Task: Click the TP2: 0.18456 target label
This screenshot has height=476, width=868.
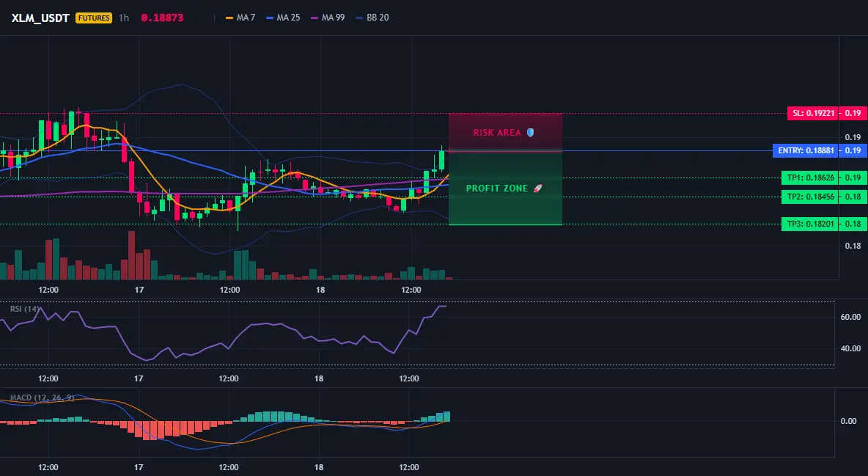Action: point(810,197)
